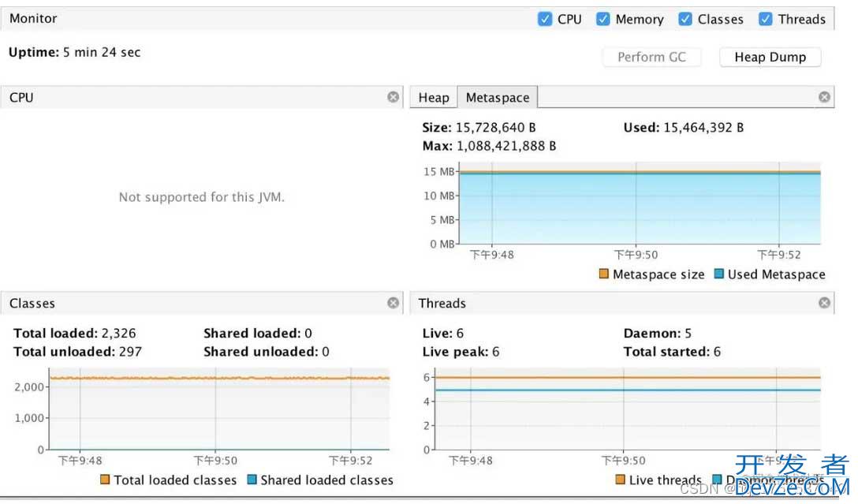
Task: Click the Used 15,464,392 B value
Action: 703,128
